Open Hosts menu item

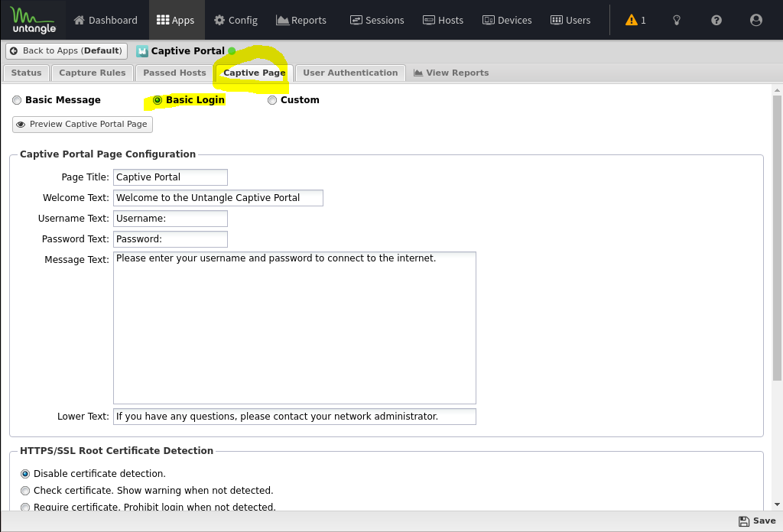tap(443, 20)
